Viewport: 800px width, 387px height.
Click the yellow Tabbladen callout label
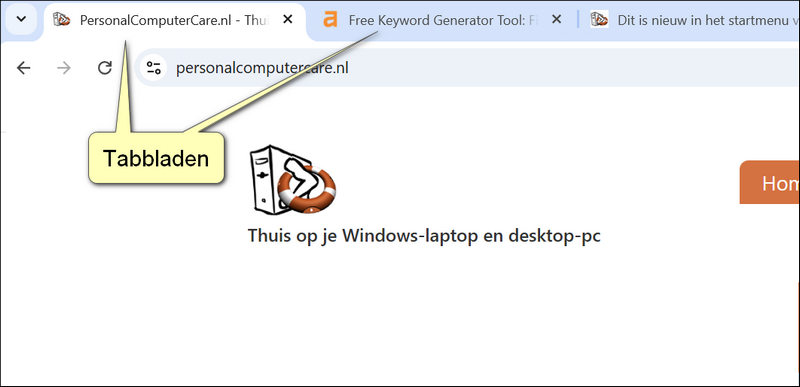point(156,158)
